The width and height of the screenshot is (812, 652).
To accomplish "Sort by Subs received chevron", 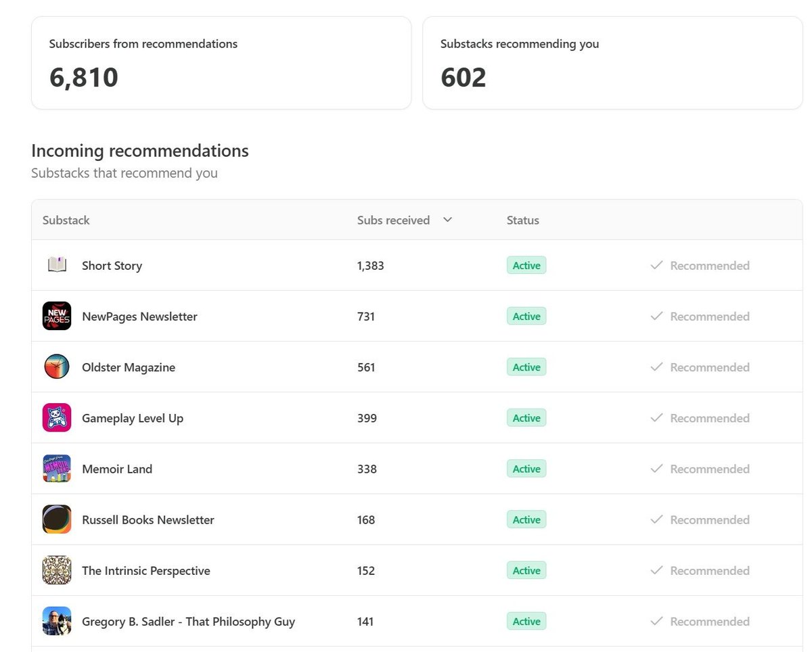I will click(447, 220).
